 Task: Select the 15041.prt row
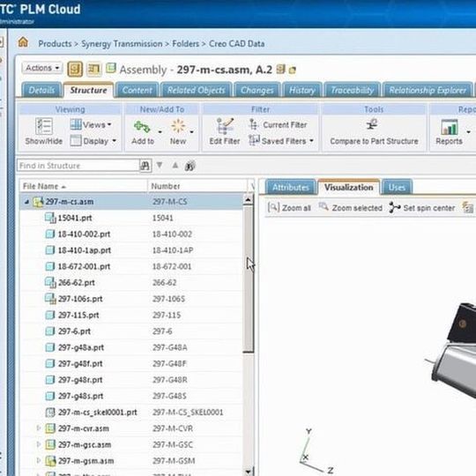click(131, 218)
